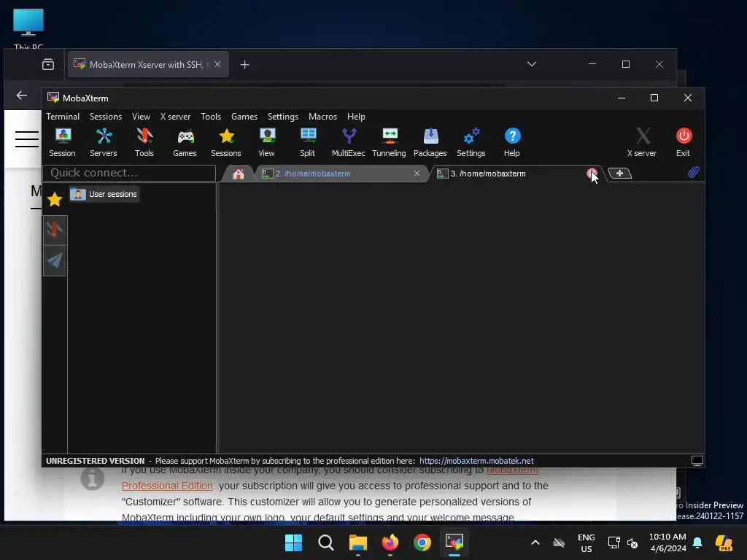Open the browser tab-actions icon
Viewport: 747px width, 560px height.
point(48,65)
